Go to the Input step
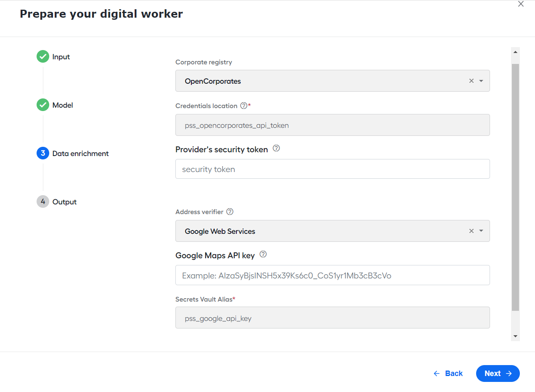Viewport: 535px width, 392px height. [x=53, y=57]
